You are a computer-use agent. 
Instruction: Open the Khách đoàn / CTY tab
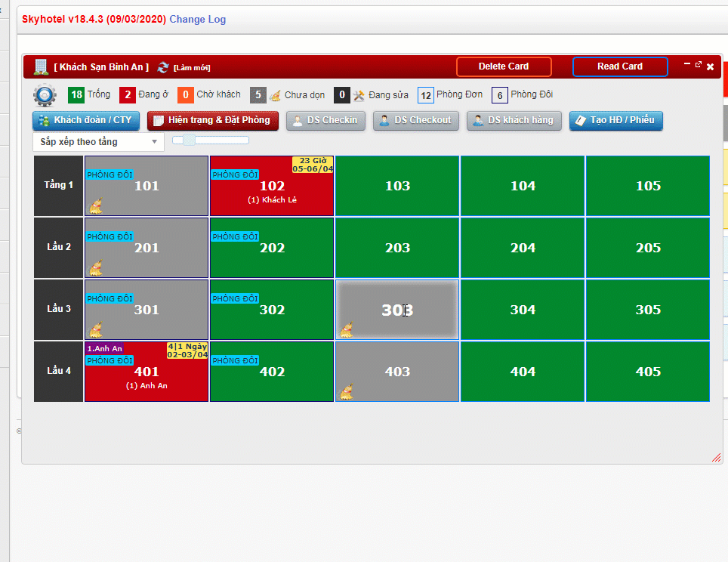pyautogui.click(x=85, y=120)
